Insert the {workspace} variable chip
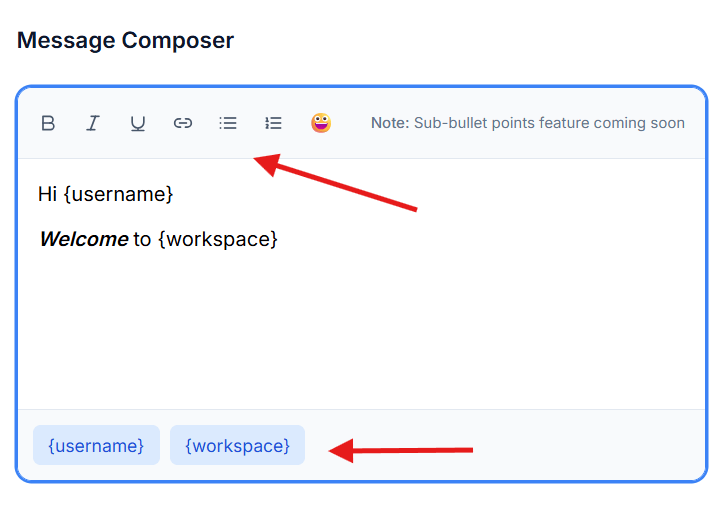 click(x=237, y=445)
